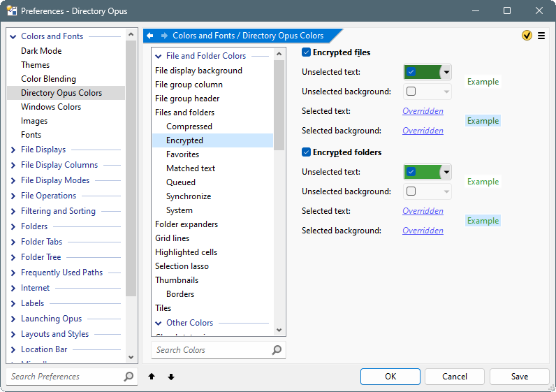
Task: Enable Encrypted files unselected background checkbox
Action: 411,92
